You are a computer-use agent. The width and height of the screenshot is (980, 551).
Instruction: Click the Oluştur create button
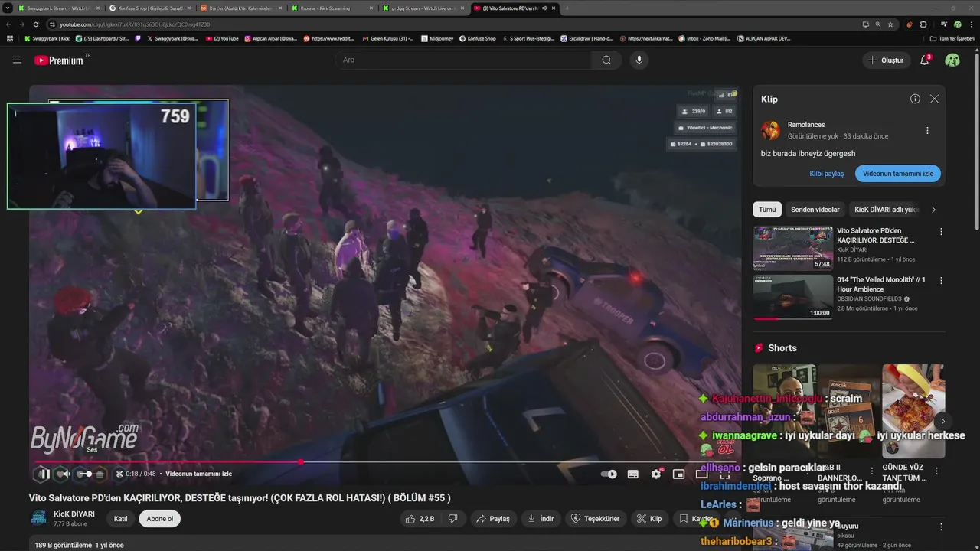[x=886, y=60]
